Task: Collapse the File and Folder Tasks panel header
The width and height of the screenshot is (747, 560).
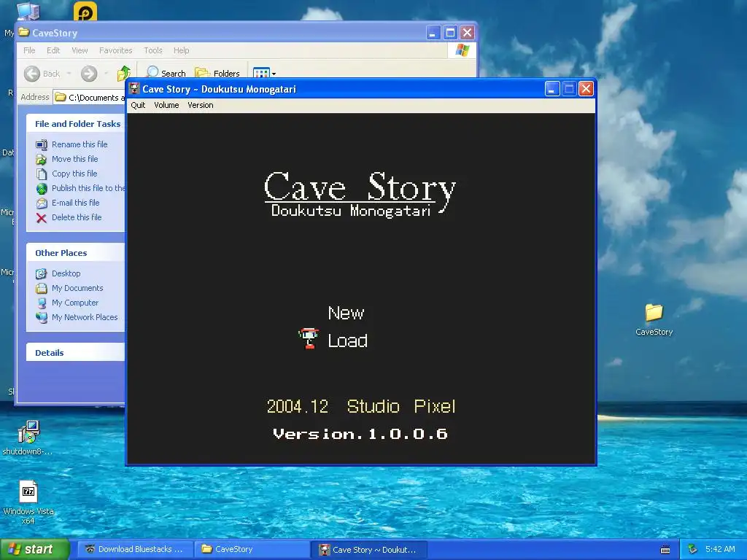Action: click(x=76, y=124)
